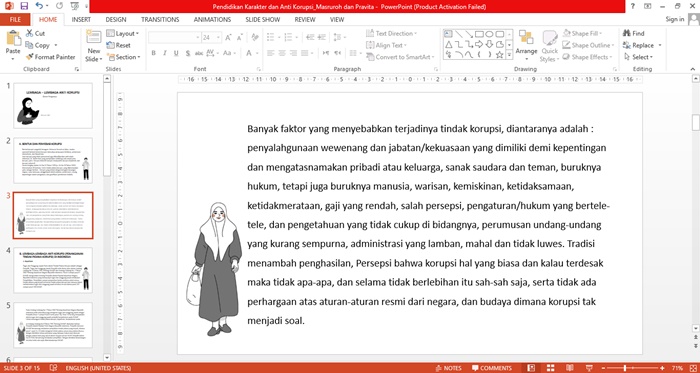Click Sign in link

(x=675, y=19)
